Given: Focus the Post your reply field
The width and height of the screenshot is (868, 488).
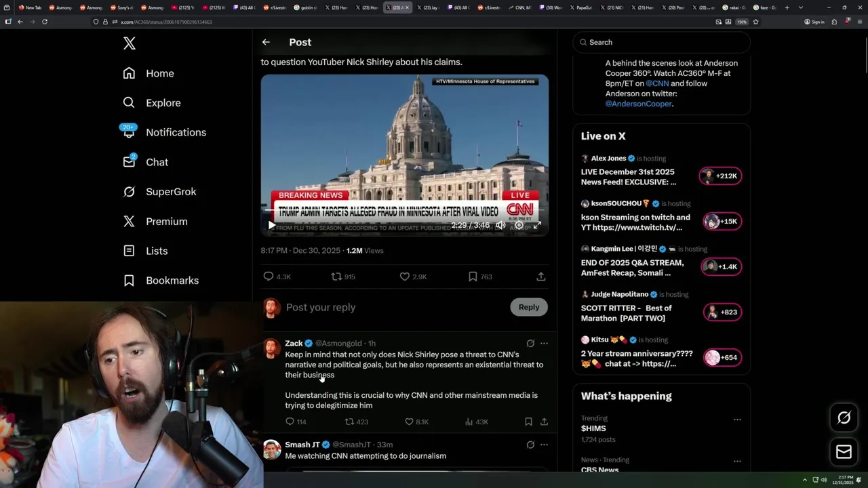Looking at the screenshot, I should point(395,307).
